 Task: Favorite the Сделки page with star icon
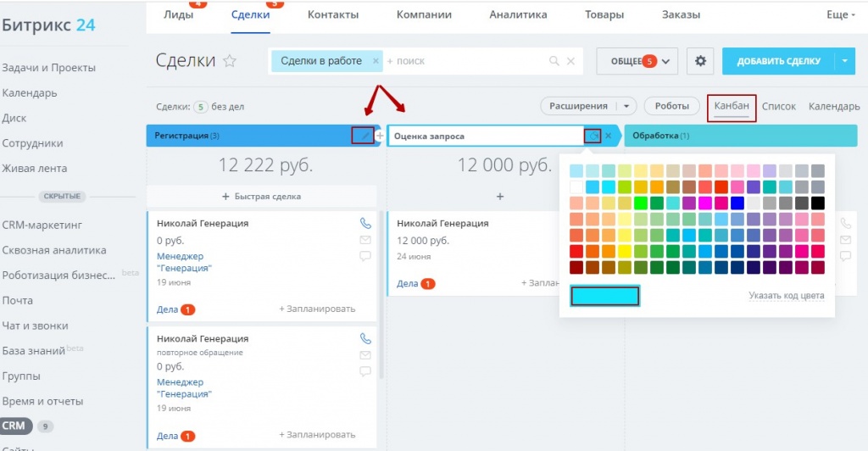point(229,61)
